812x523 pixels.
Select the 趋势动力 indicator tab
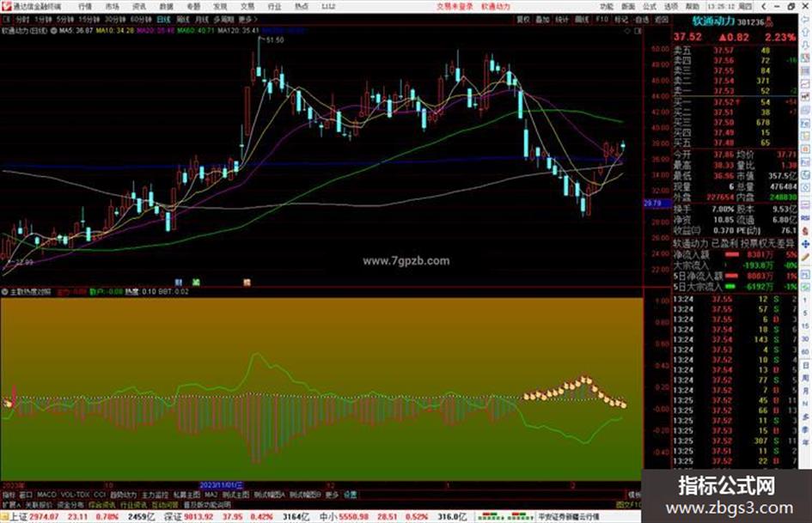123,495
